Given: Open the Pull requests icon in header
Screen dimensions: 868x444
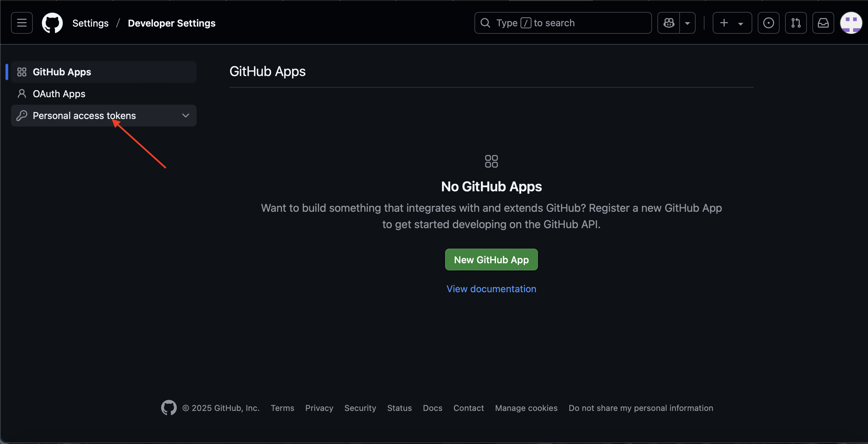Looking at the screenshot, I should point(796,23).
